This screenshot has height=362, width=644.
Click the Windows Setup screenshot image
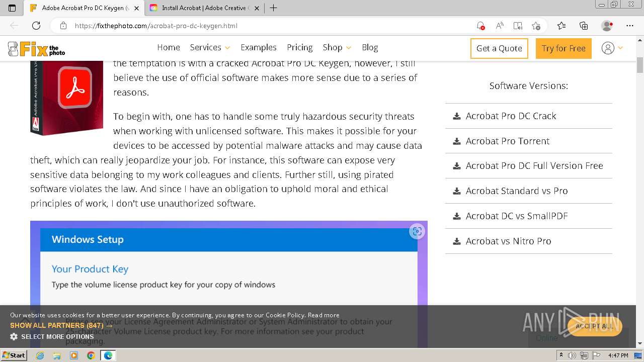[x=229, y=284]
